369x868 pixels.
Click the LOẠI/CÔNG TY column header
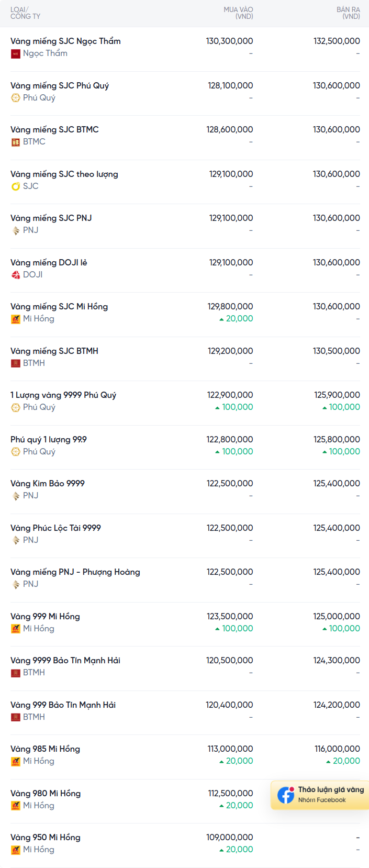click(25, 13)
